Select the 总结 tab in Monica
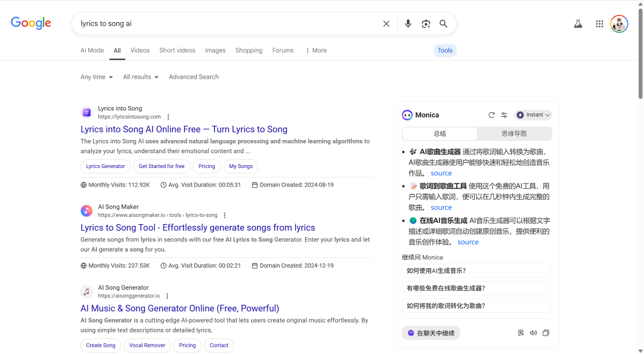The height and width of the screenshot is (354, 644). point(440,133)
